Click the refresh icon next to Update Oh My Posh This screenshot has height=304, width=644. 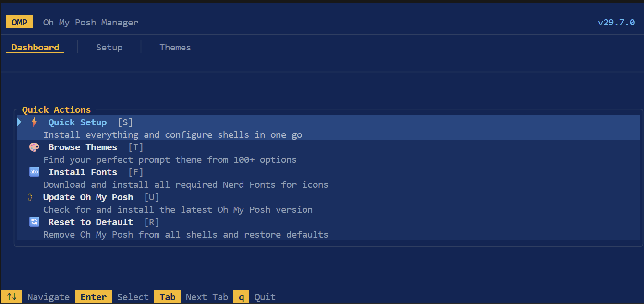(29, 197)
